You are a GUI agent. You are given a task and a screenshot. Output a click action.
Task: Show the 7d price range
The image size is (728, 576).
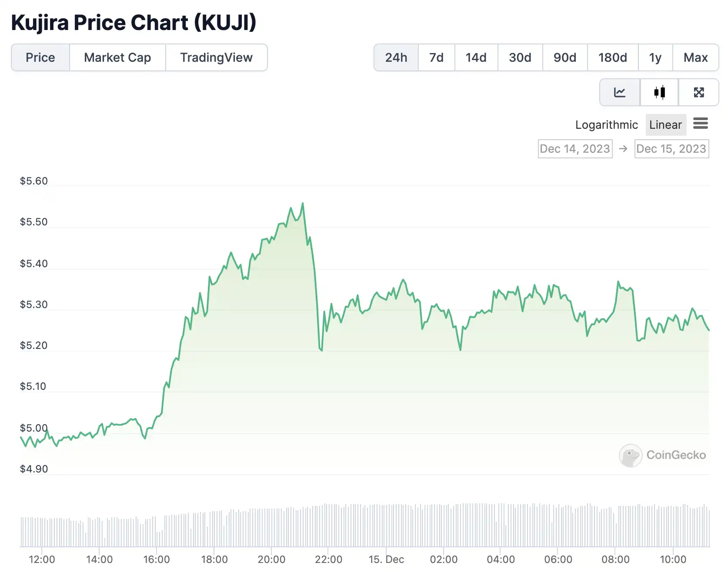pyautogui.click(x=436, y=57)
